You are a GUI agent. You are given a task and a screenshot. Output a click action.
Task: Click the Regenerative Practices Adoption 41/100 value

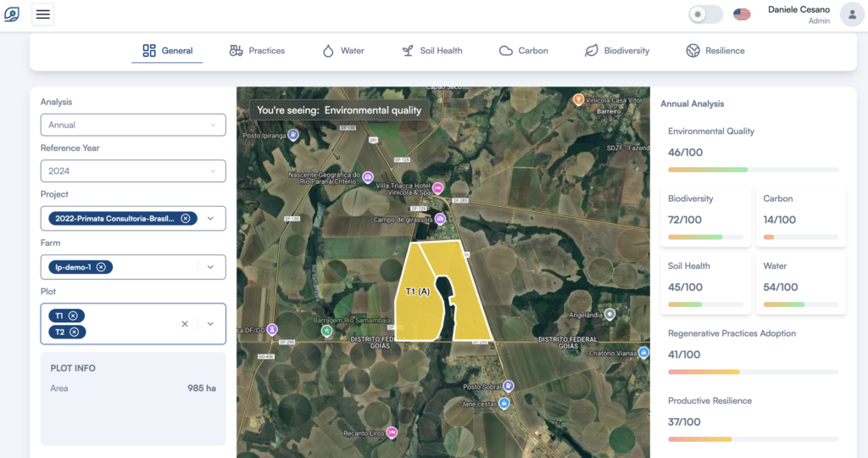(684, 355)
